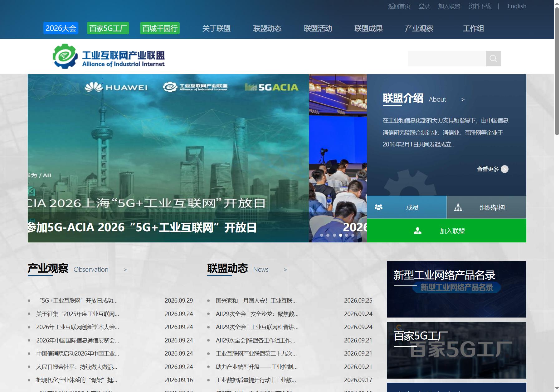The height and width of the screenshot is (392, 560).
Task: Open news '国兴家和，月圆人安！工业互联...'
Action: point(256,301)
